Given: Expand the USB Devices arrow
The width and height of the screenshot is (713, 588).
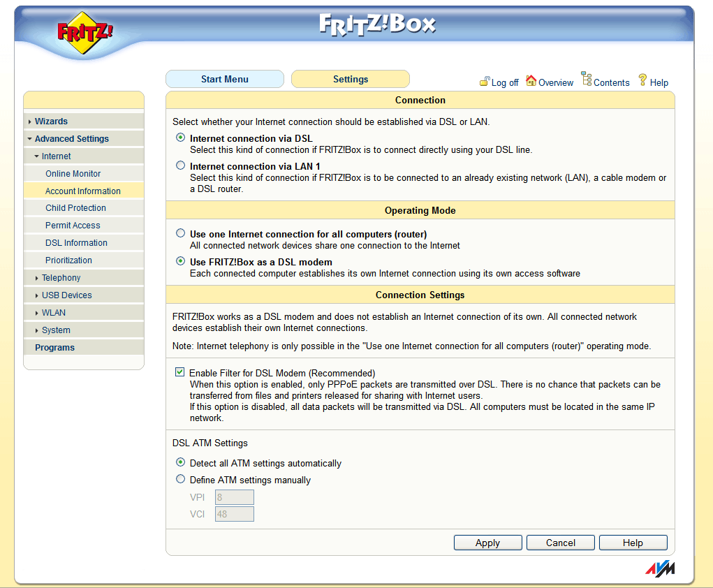Looking at the screenshot, I should pos(37,295).
